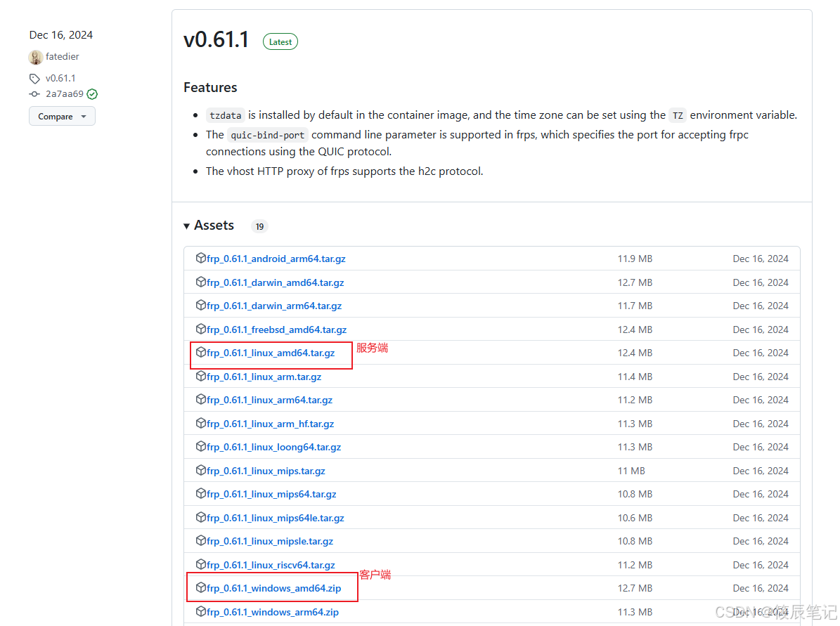Click package icon for frp_0.61.1_android_arm64.tar.gz
This screenshot has width=840, height=626.
click(201, 258)
